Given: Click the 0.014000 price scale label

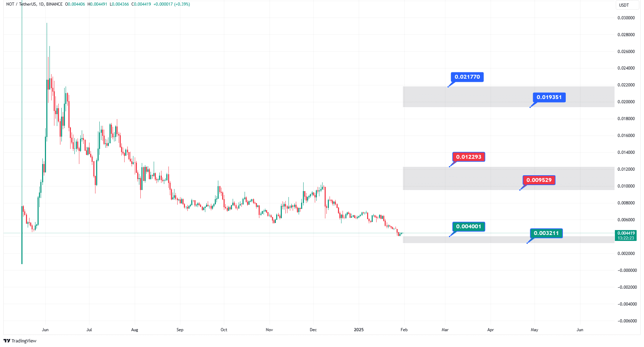Looking at the screenshot, I should pos(626,152).
